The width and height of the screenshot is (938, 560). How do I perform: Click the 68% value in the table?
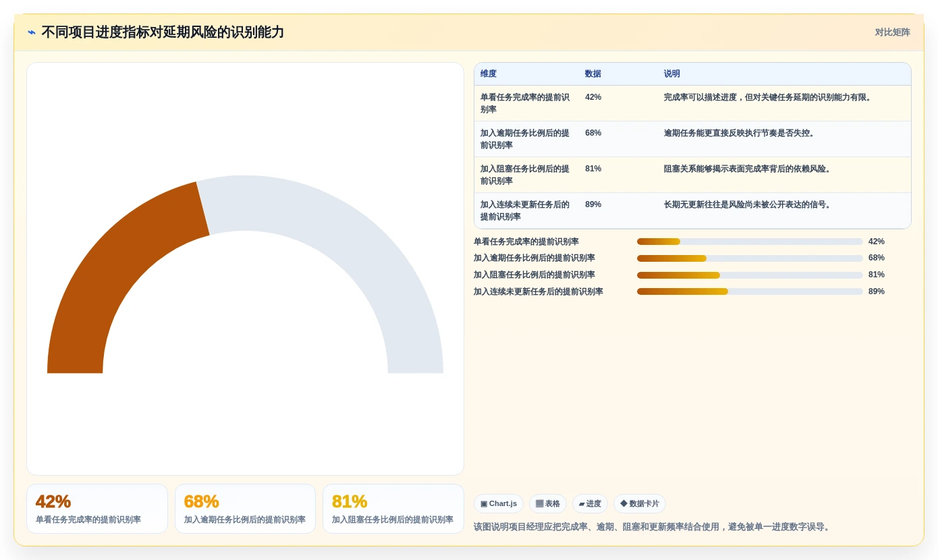[x=593, y=133]
